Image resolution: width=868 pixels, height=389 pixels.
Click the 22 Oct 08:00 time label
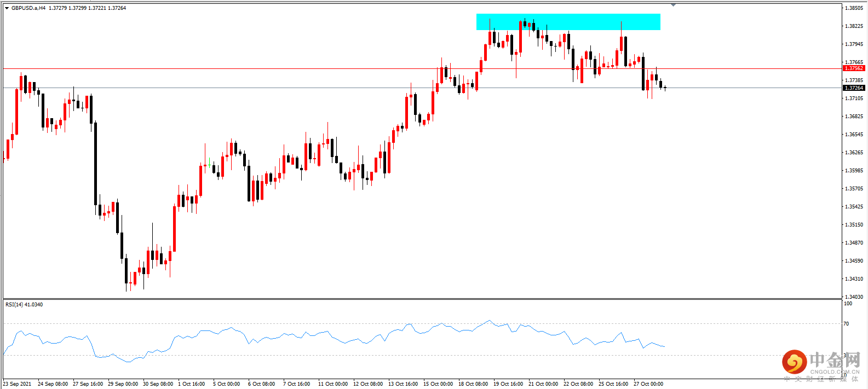[x=578, y=384]
